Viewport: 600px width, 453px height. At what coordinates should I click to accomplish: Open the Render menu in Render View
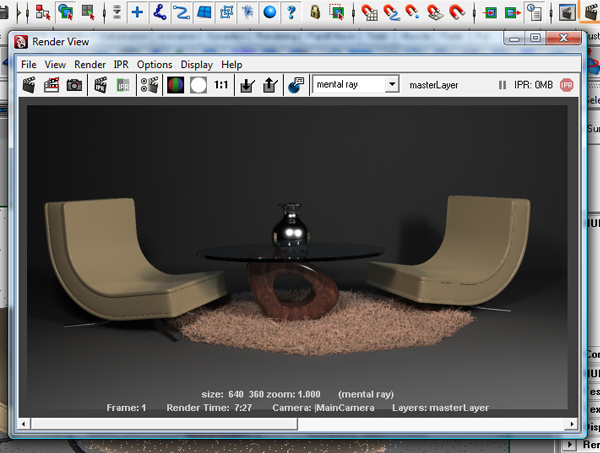click(x=90, y=65)
